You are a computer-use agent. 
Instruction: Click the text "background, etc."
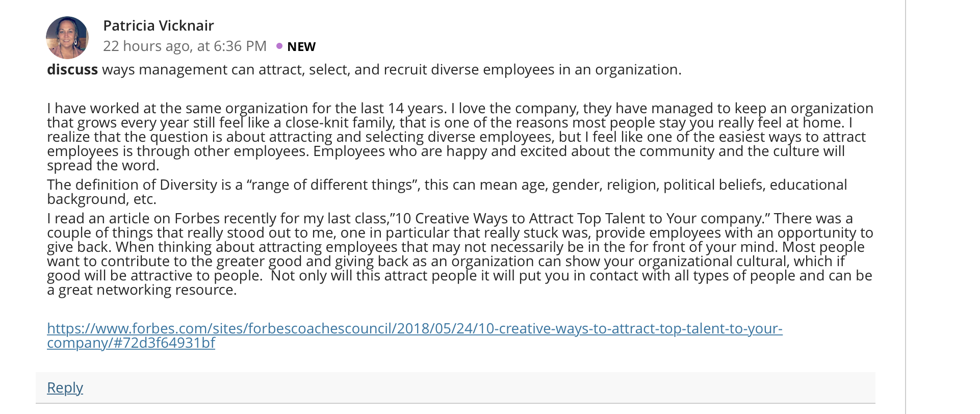[101, 199]
